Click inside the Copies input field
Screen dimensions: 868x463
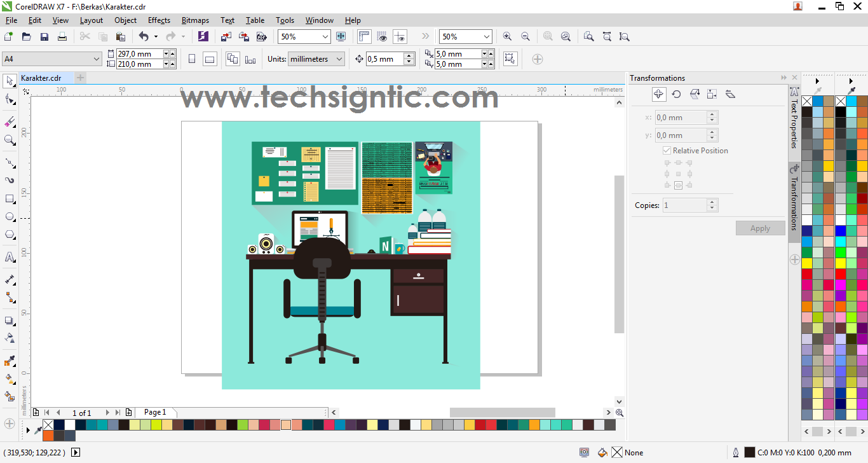684,204
